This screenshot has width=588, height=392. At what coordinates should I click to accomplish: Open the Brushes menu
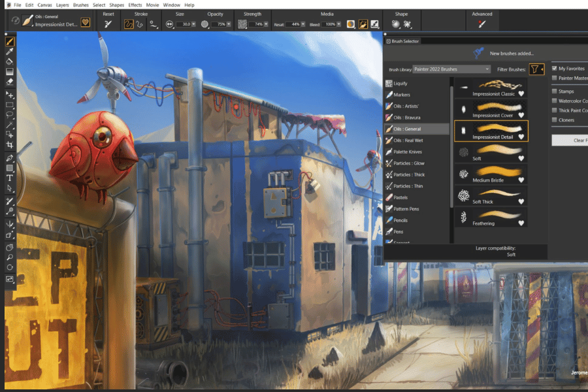81,5
